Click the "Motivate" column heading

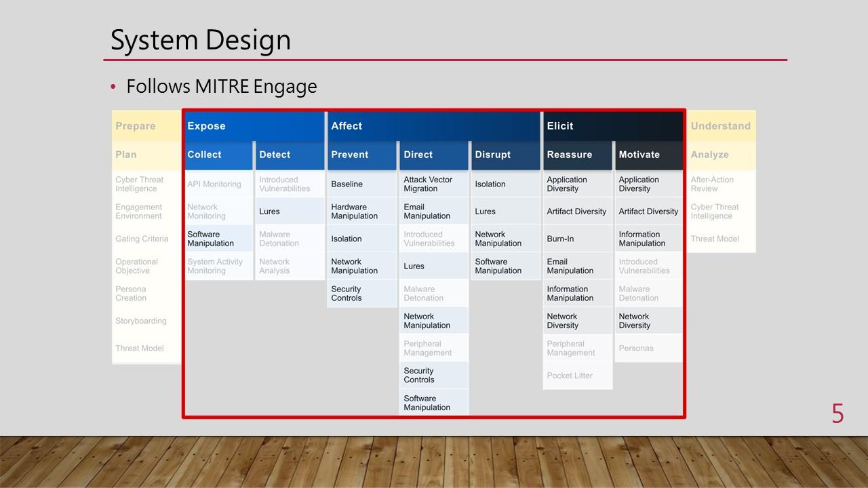[649, 155]
